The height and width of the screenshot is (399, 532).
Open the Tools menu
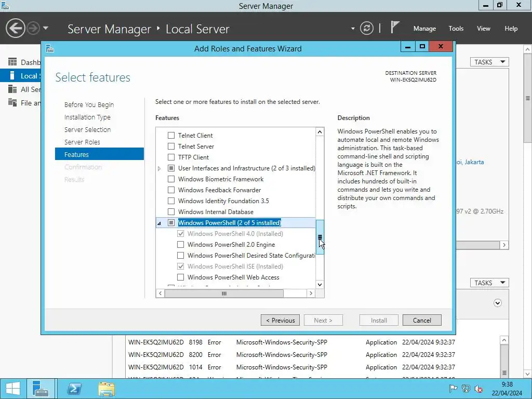(456, 29)
